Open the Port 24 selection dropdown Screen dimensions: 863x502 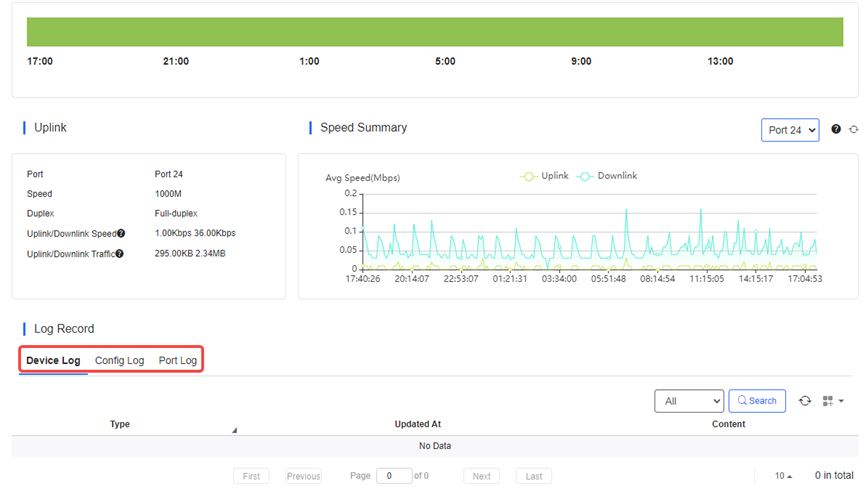(789, 130)
